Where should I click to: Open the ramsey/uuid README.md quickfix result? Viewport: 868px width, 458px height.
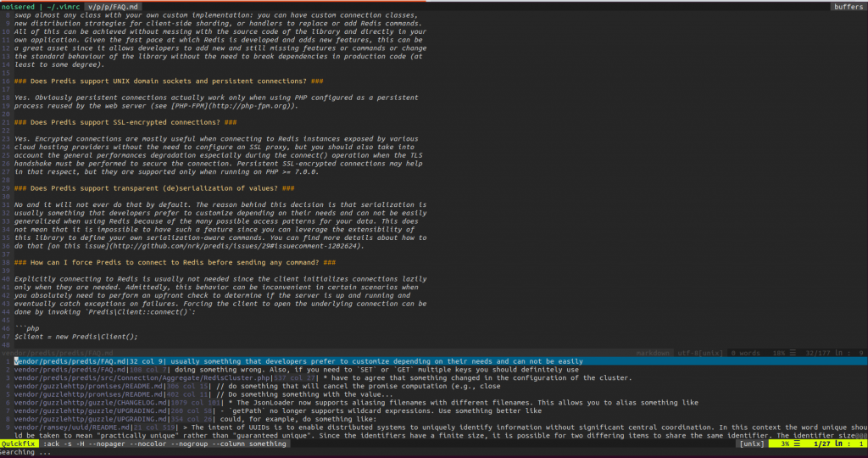(x=440, y=432)
